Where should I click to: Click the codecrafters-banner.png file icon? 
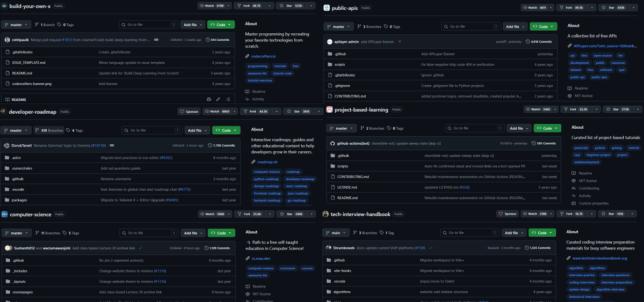[x=8, y=84]
